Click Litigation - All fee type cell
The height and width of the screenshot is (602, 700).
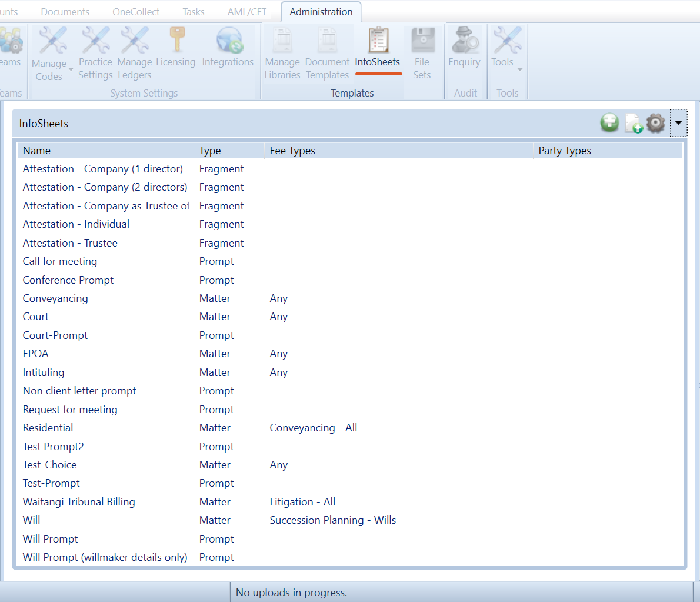point(302,502)
